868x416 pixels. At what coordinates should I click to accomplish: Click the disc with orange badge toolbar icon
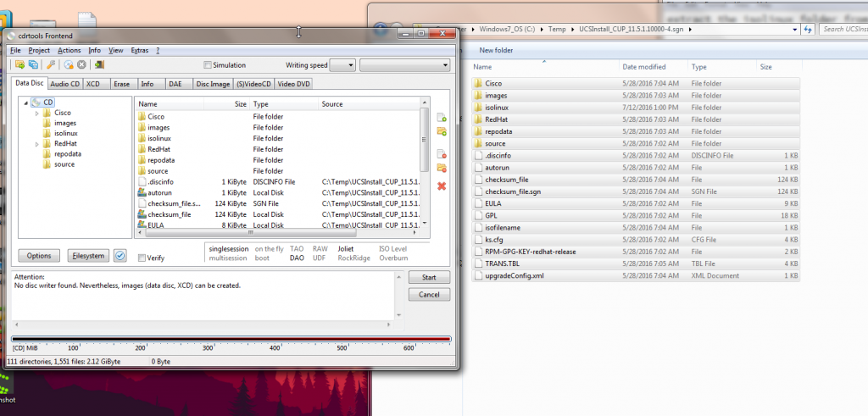coord(69,64)
